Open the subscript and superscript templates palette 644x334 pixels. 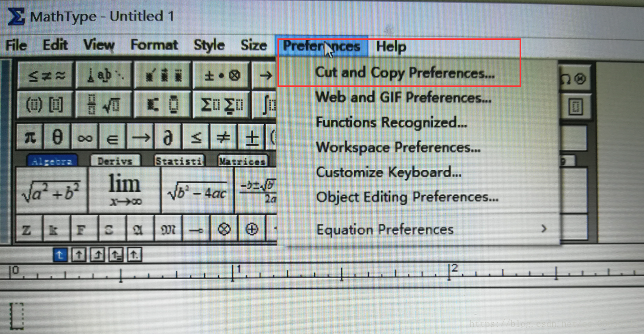[x=163, y=105]
